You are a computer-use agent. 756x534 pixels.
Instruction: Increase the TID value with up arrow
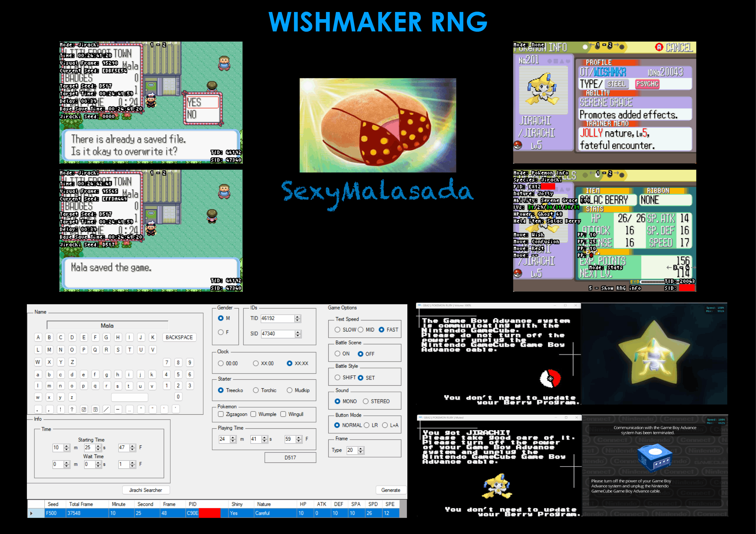[298, 317]
